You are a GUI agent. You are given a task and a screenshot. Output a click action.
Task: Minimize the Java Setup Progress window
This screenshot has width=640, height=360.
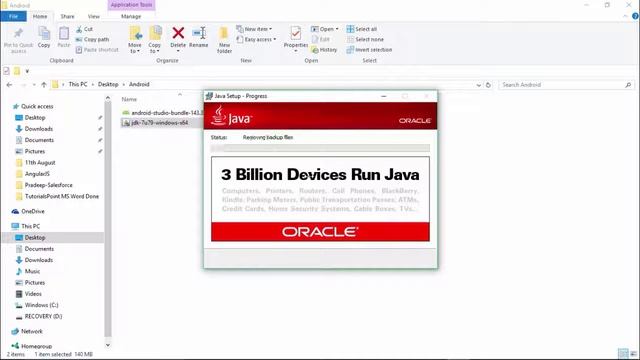[384, 96]
